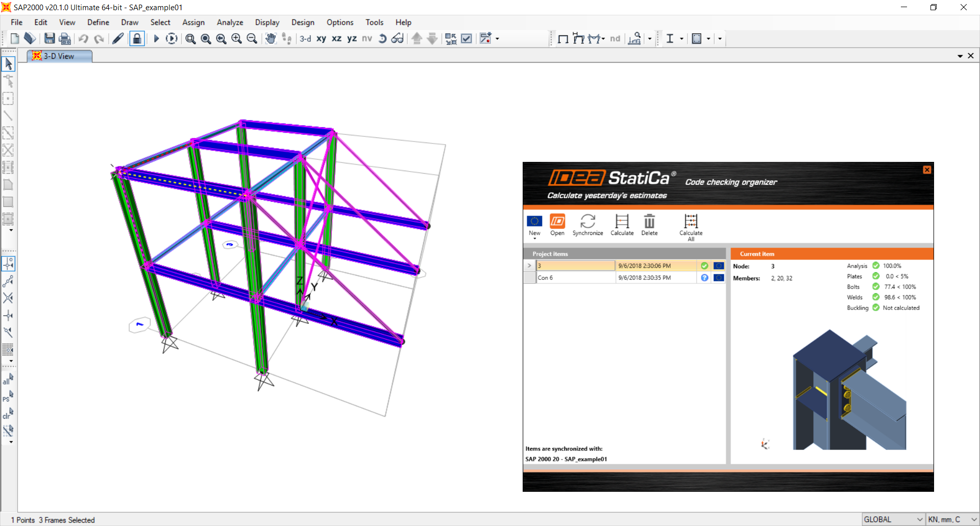The height and width of the screenshot is (526, 980).
Task: Click the Zoom In magnifier icon
Action: (x=236, y=39)
